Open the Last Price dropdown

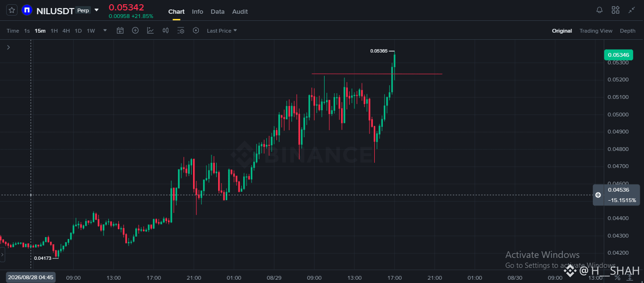(x=222, y=31)
